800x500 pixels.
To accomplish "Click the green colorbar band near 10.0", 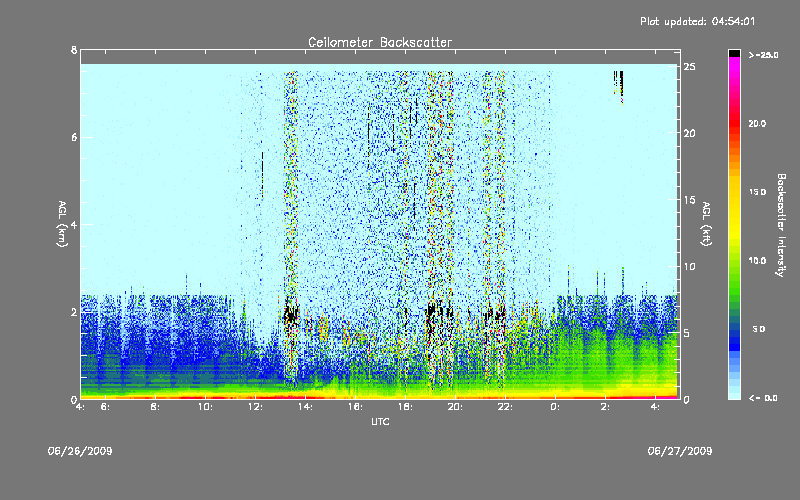I will 734,261.
